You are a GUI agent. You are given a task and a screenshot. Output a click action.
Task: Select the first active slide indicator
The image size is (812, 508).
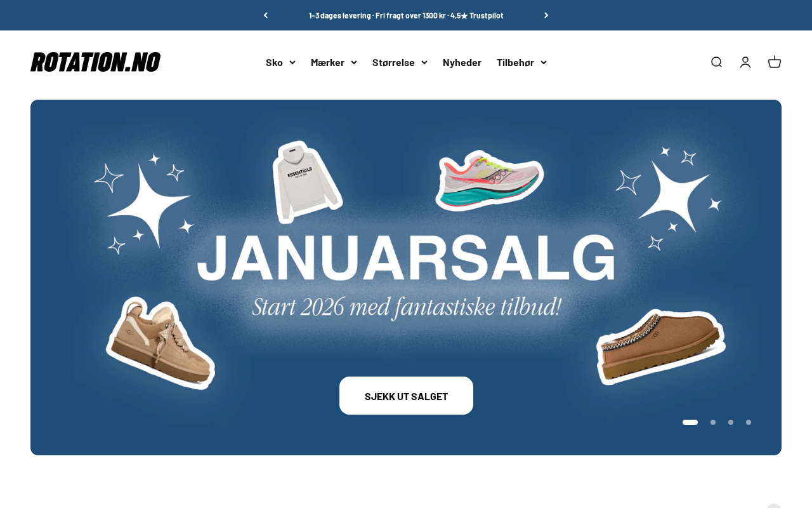(x=690, y=422)
